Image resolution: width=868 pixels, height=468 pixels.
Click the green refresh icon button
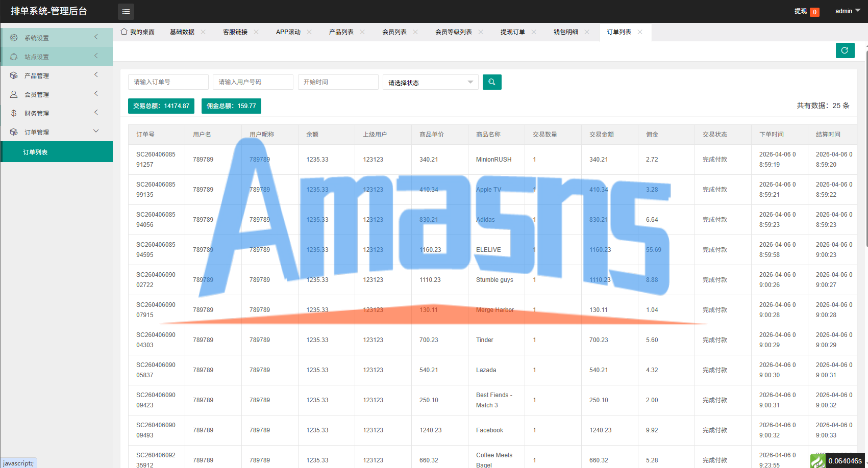(x=845, y=50)
